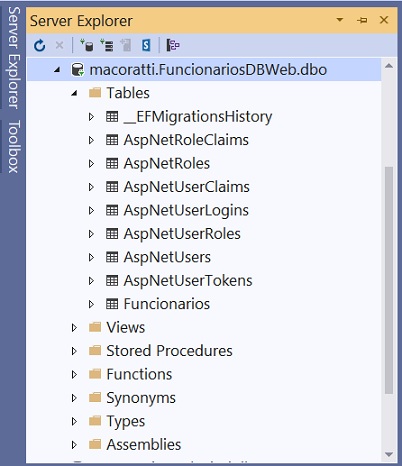Expand the AspNetUserLogins table
Viewport: 402px width, 466px height.
coord(91,210)
